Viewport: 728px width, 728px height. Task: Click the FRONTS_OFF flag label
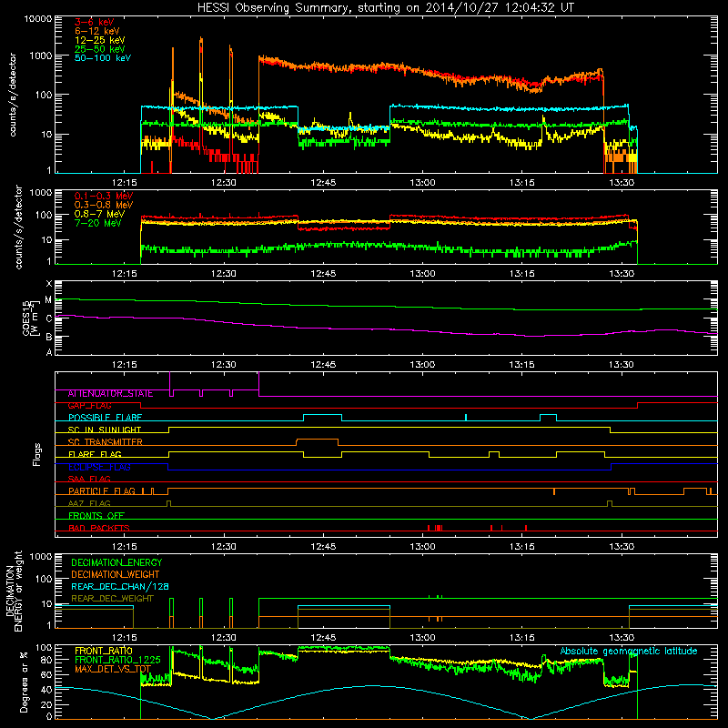96,516
